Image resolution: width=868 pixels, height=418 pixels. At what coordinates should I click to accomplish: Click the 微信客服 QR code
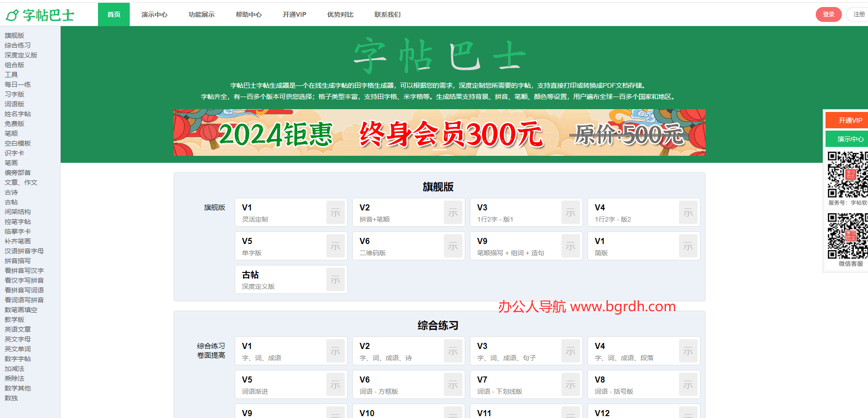[847, 236]
